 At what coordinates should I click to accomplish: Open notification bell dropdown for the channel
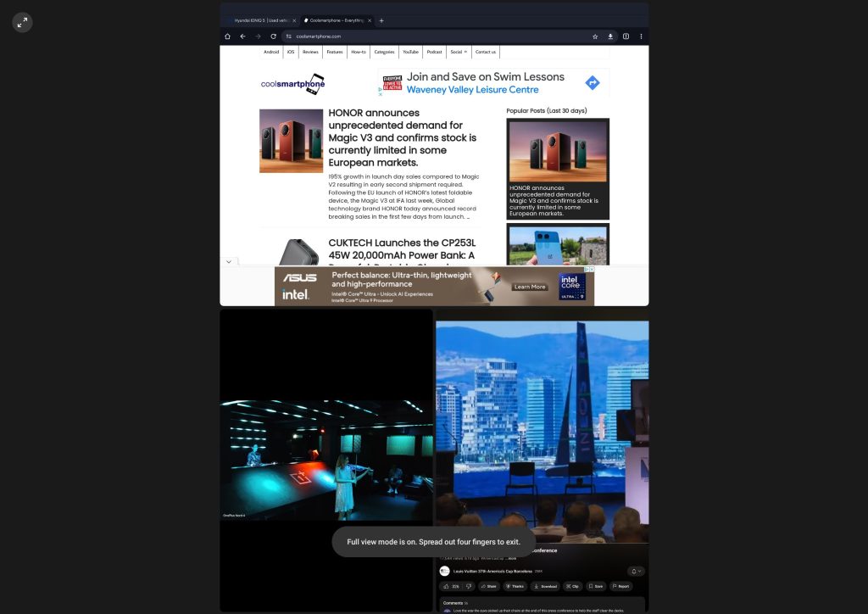(x=636, y=572)
